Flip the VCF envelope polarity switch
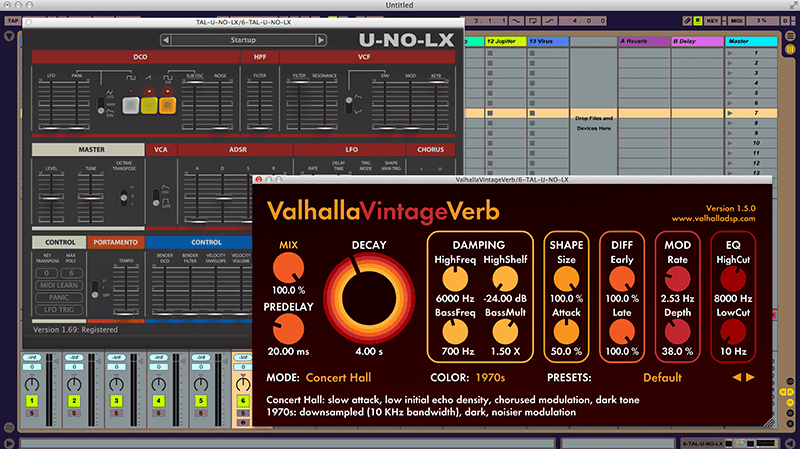Screen dimensions: 800x449 (349, 105)
